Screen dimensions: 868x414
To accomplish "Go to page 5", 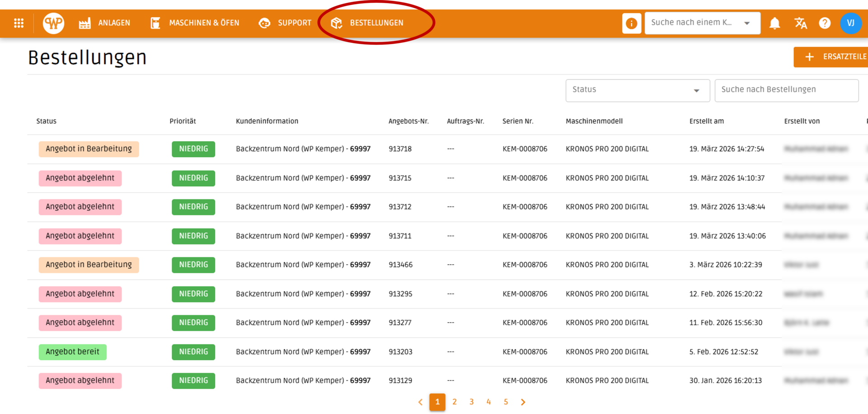I will (x=506, y=402).
